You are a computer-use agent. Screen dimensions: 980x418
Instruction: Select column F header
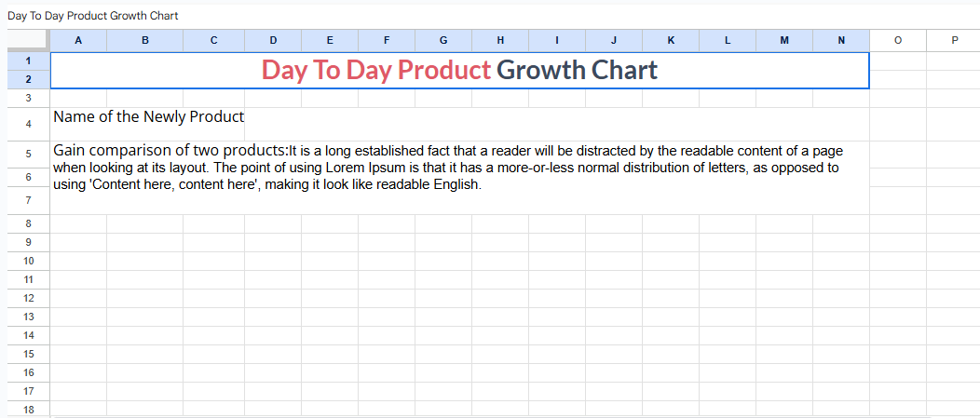pyautogui.click(x=387, y=40)
